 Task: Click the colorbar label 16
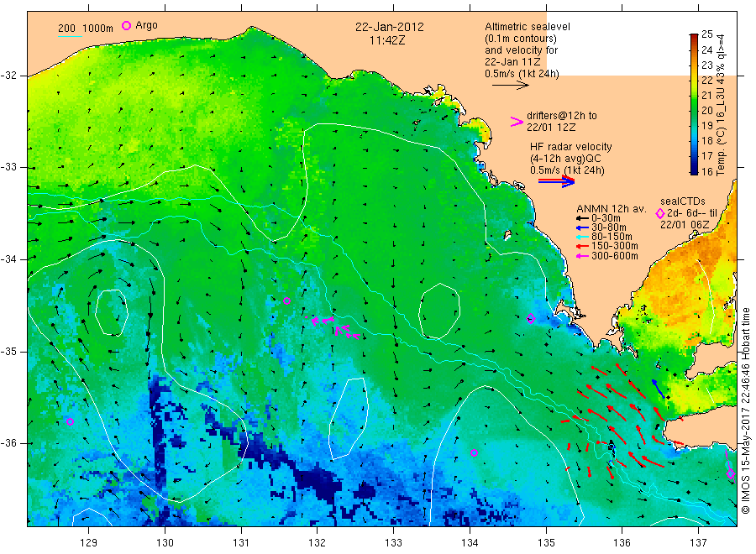tap(707, 171)
